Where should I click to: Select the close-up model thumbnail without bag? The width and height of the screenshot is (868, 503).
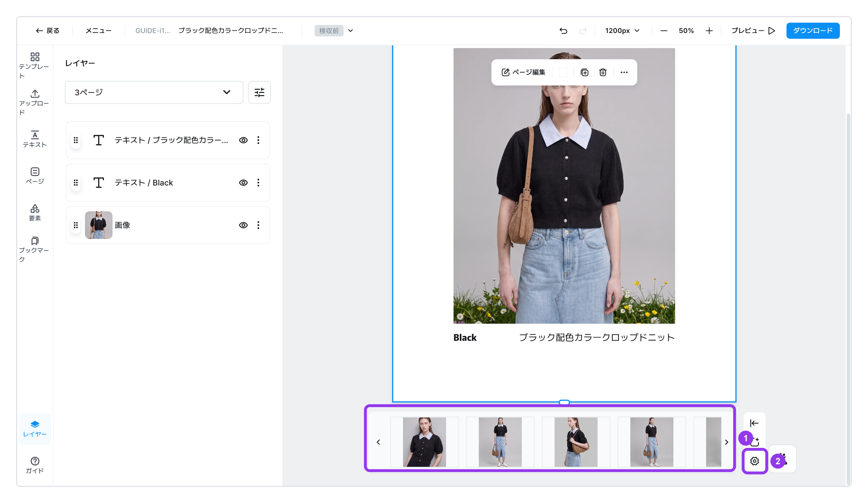(x=424, y=442)
